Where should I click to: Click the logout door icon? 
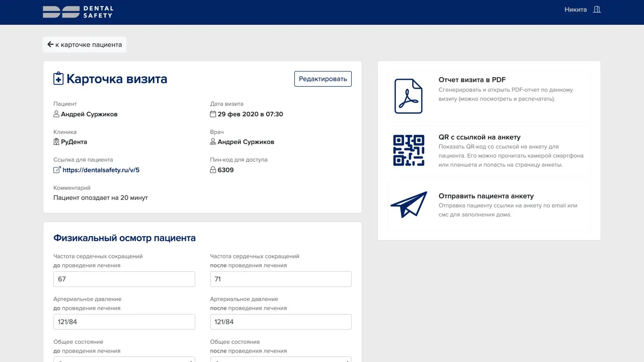click(x=597, y=9)
